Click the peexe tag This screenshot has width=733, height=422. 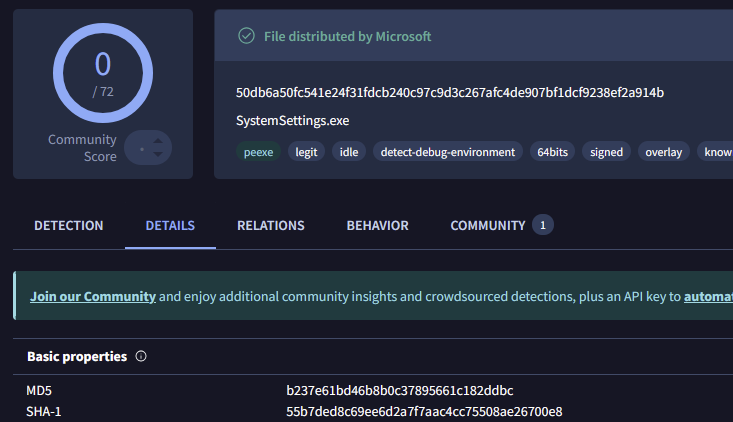[258, 152]
